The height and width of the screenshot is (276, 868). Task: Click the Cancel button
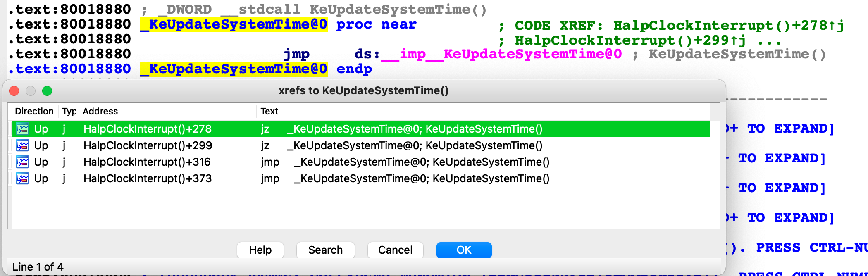pyautogui.click(x=395, y=250)
